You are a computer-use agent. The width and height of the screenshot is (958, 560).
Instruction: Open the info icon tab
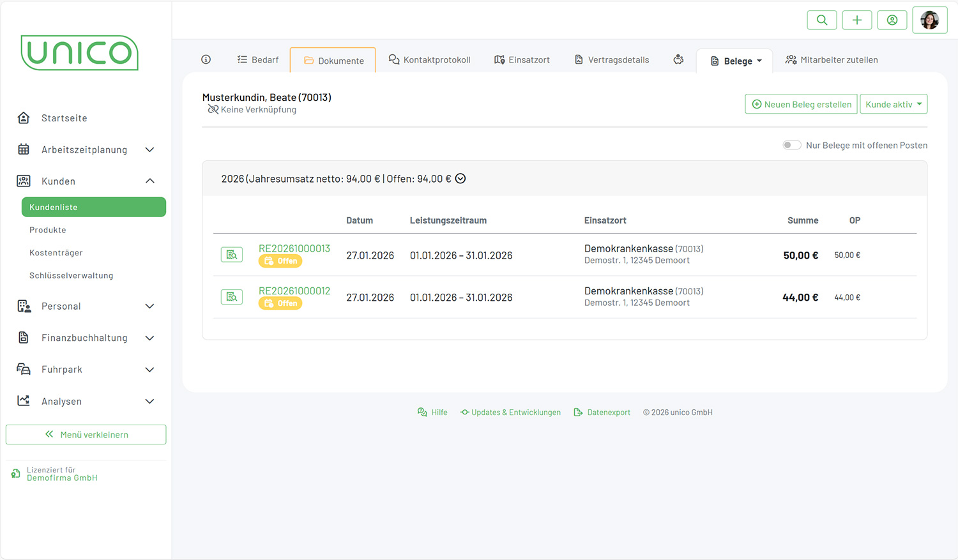click(x=206, y=59)
